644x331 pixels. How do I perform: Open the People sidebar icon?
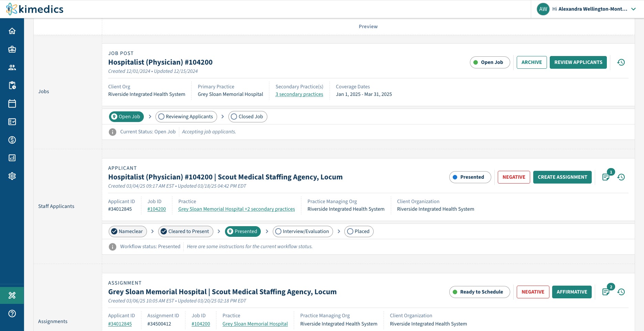[12, 67]
